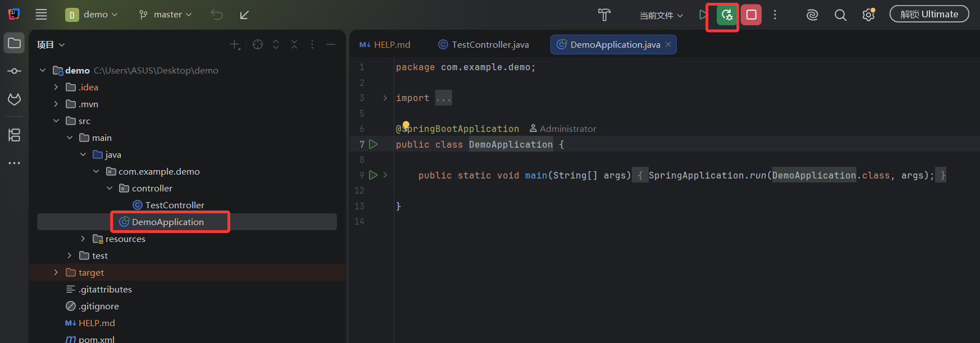Open the 当前文件 run configuration dropdown
This screenshot has width=980, height=343.
pyautogui.click(x=661, y=15)
